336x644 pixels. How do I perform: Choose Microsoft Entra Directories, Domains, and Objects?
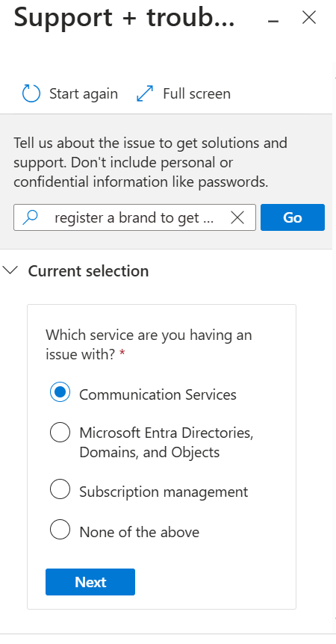tap(60, 433)
